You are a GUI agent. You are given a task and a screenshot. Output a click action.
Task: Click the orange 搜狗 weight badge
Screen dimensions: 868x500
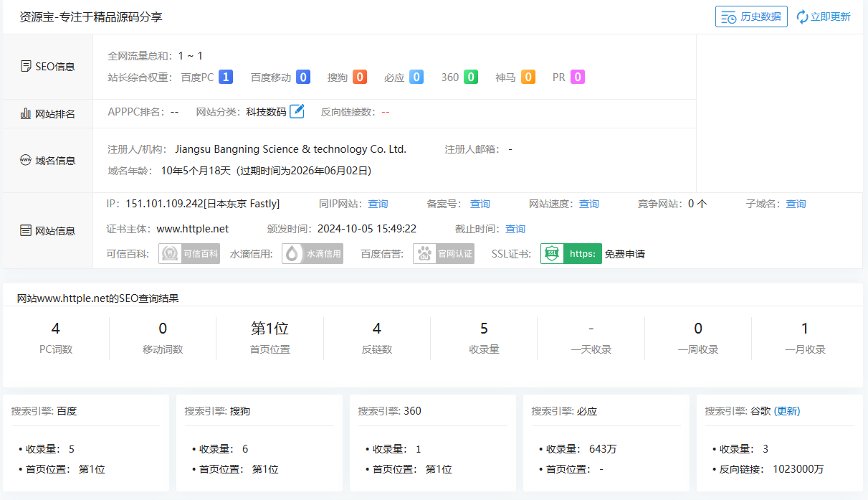(360, 77)
